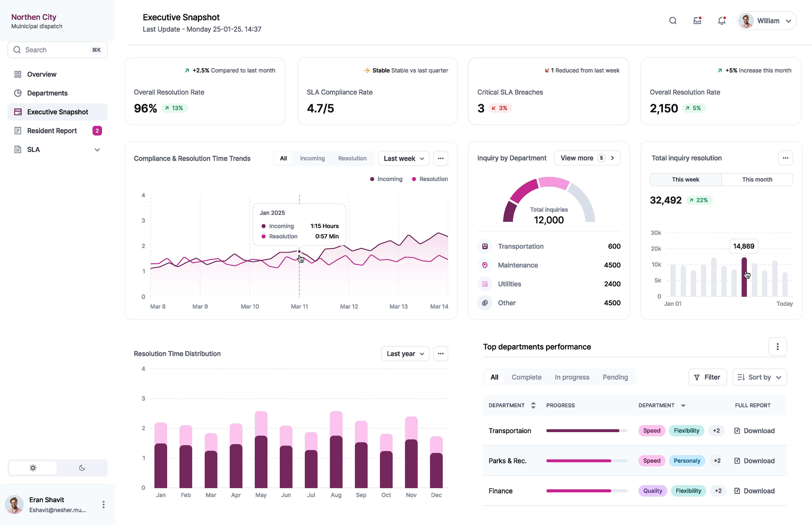Switch to dark mode moon toggle

pos(82,468)
